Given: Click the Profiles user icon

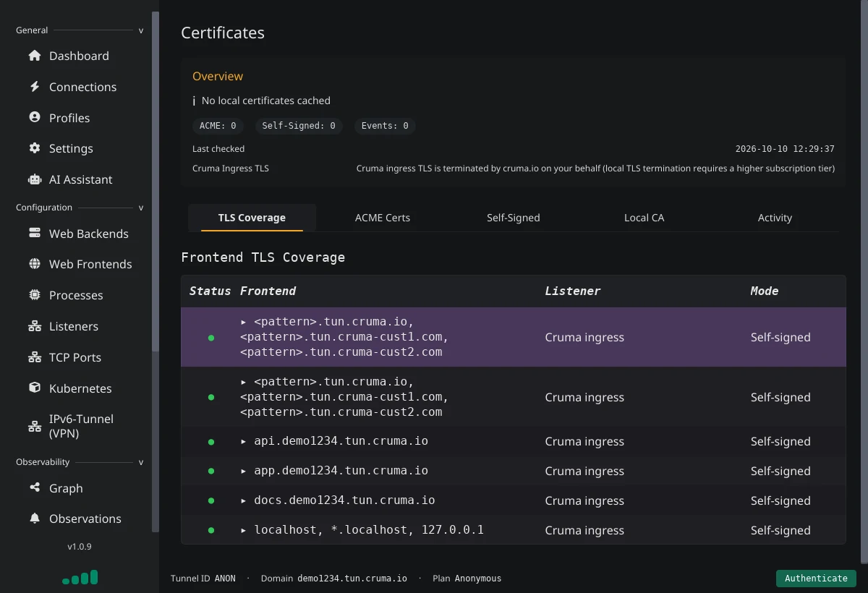Looking at the screenshot, I should (35, 117).
